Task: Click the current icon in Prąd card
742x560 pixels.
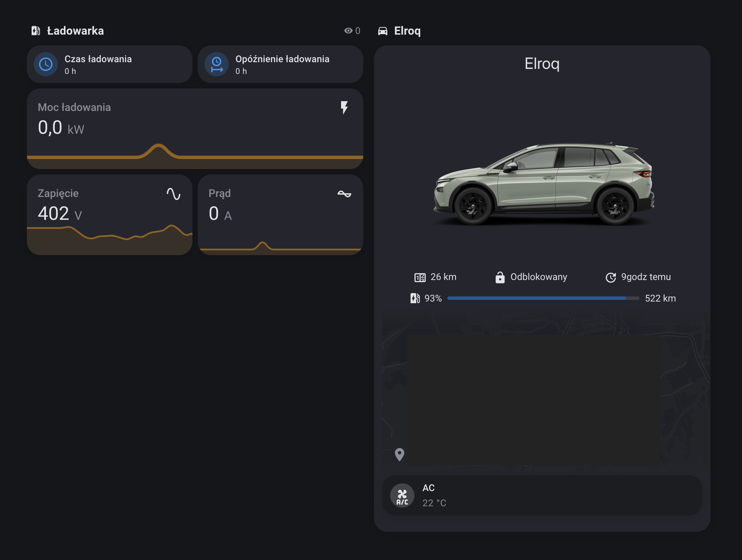Action: point(344,194)
